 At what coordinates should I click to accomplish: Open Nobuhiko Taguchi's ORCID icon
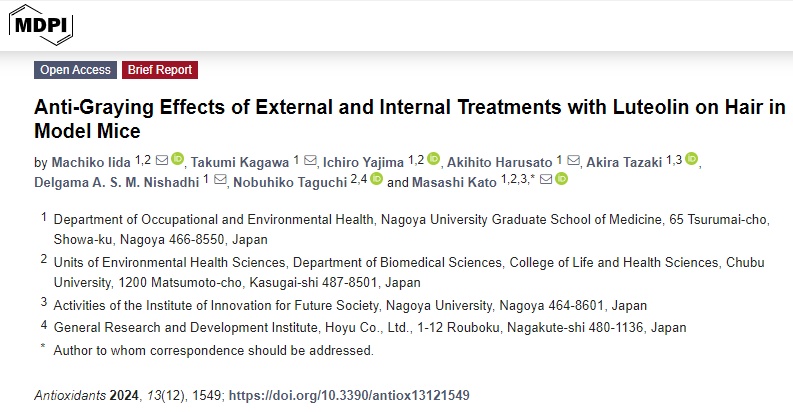[x=376, y=178]
